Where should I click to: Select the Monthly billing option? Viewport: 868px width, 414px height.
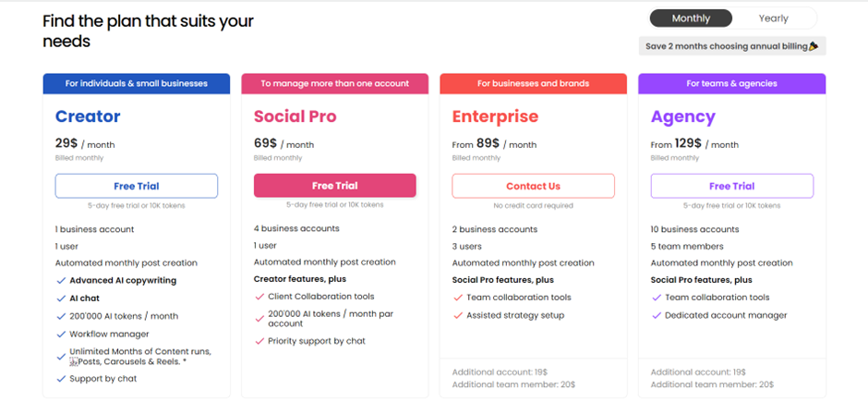(x=691, y=18)
